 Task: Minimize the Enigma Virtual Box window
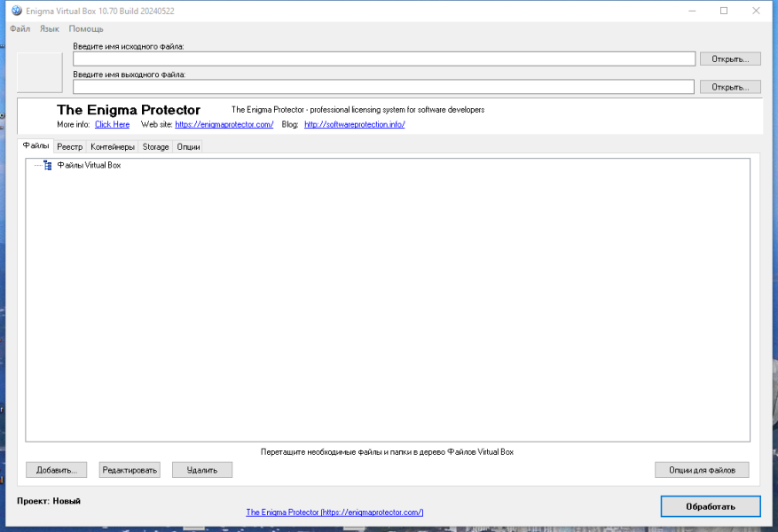pos(692,11)
